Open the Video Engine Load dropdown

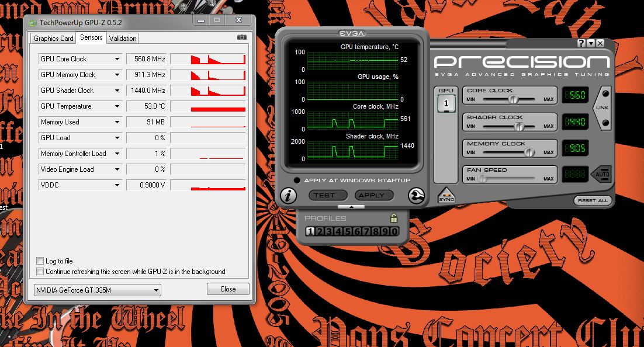pos(117,169)
